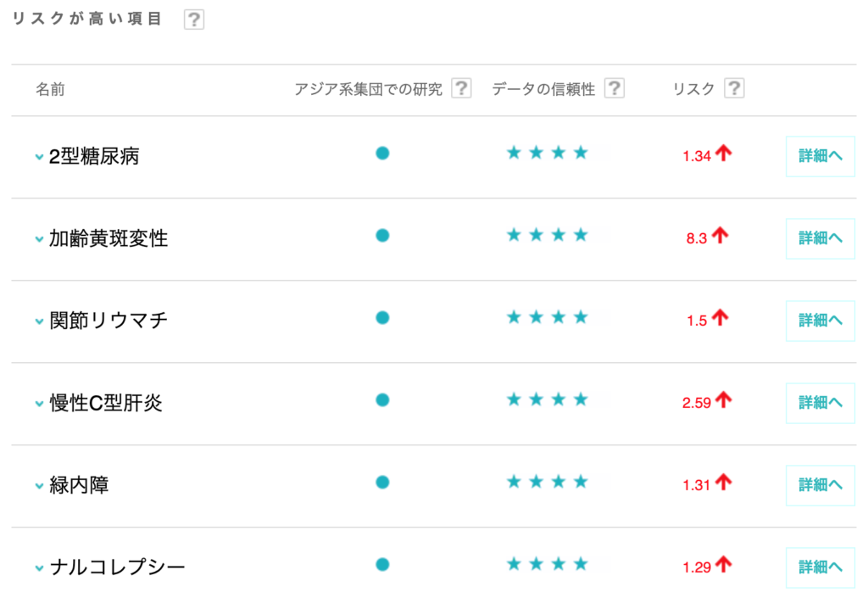868x609 pixels.
Task: Expand the 2型糖尿病 row chevron
Action: [39, 157]
